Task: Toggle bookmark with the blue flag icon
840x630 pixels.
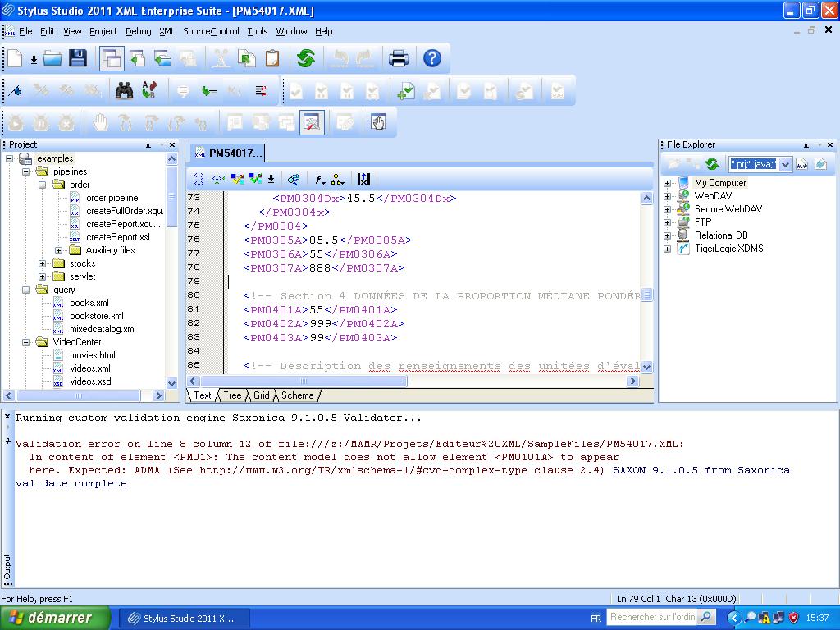Action: [15, 90]
